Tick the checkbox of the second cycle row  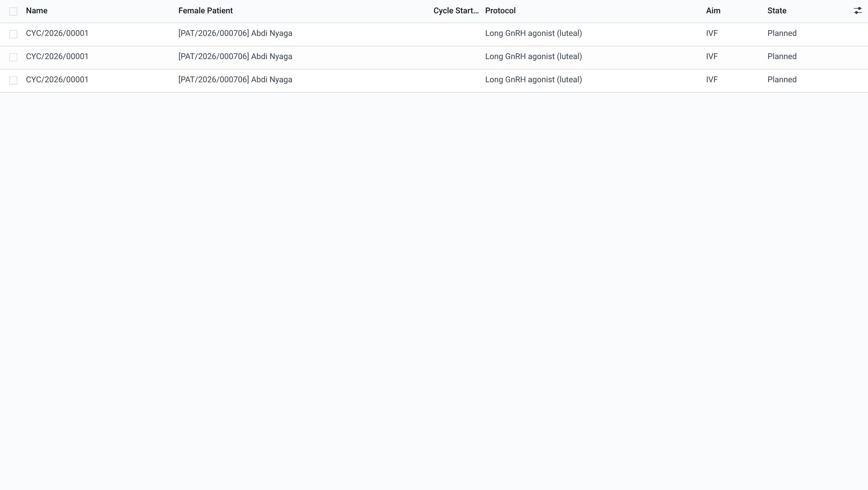pyautogui.click(x=13, y=57)
